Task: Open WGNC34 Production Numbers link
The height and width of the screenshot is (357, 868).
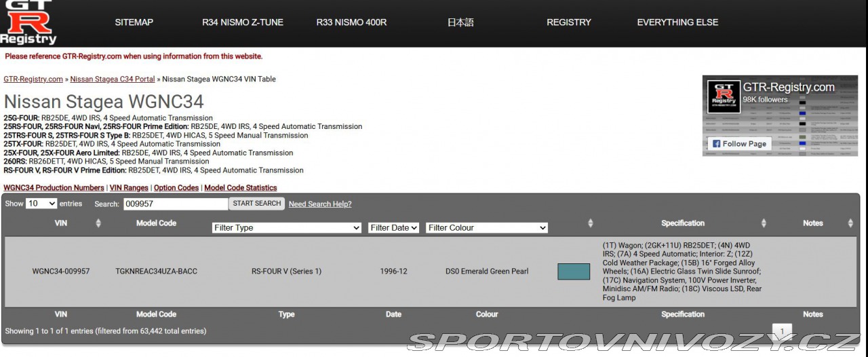Action: pyautogui.click(x=54, y=188)
